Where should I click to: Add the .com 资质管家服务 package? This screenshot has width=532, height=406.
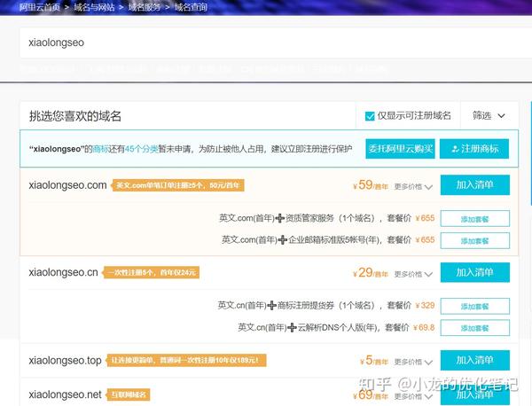(x=475, y=219)
